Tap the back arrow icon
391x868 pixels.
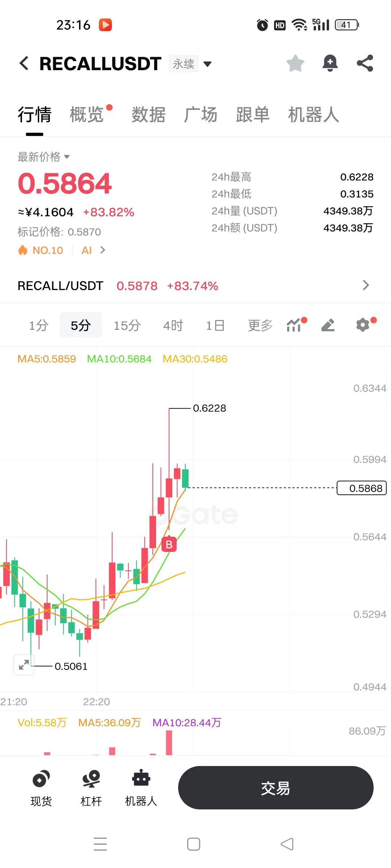click(x=24, y=63)
